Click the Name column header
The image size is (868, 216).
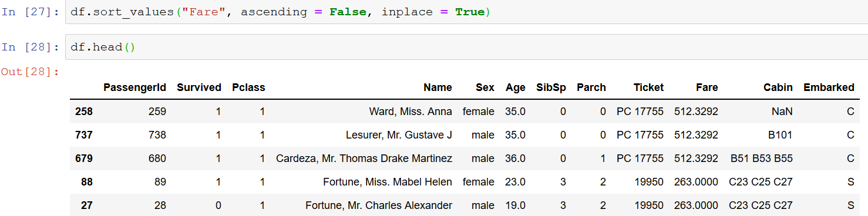(438, 87)
